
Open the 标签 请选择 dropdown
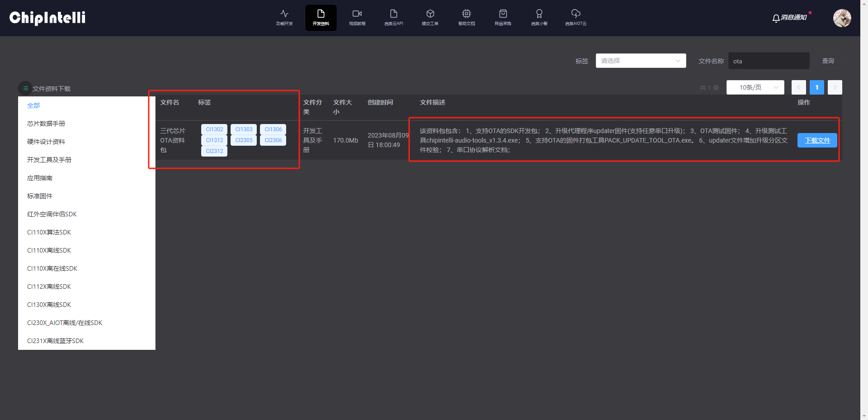(640, 61)
